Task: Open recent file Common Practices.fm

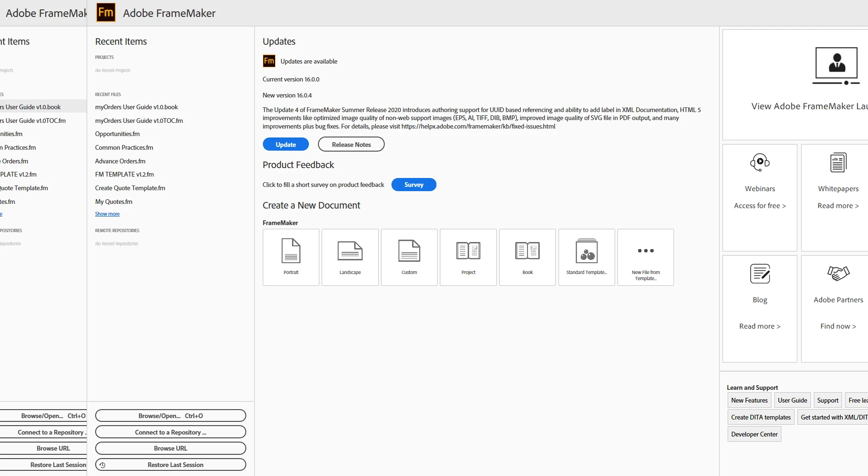Action: coord(124,147)
